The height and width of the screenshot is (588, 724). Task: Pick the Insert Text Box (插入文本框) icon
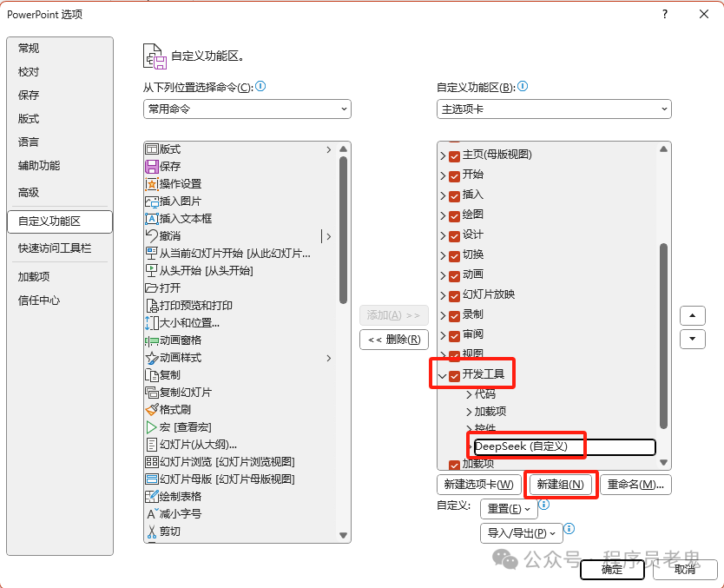151,219
